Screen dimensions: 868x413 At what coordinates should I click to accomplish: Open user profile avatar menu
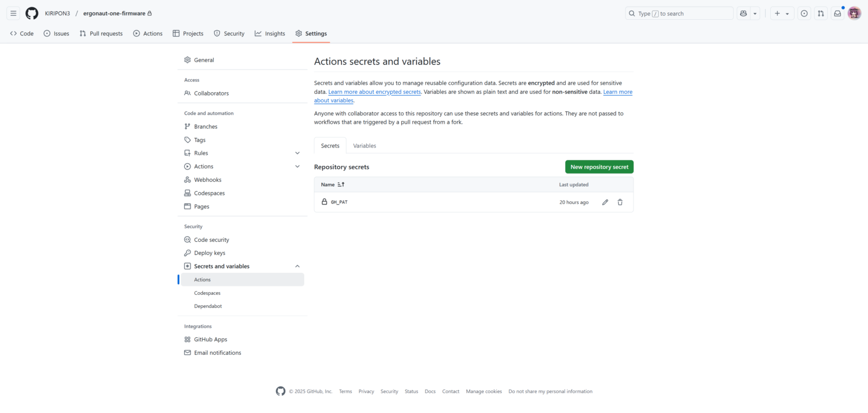854,14
